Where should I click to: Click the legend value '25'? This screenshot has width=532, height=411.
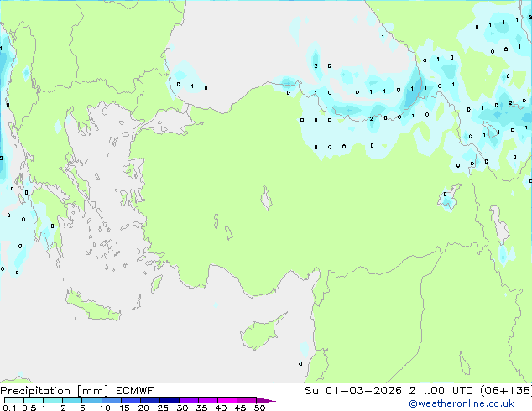[163, 408]
